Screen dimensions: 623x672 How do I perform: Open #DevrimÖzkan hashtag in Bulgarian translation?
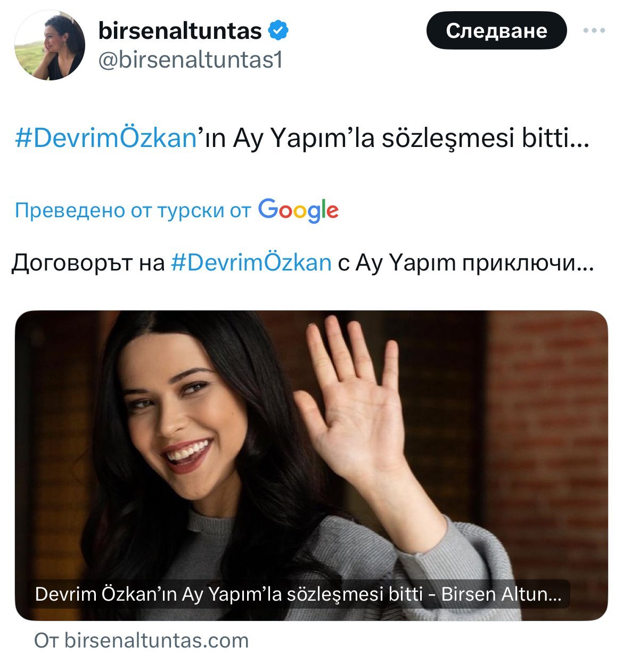click(x=251, y=263)
